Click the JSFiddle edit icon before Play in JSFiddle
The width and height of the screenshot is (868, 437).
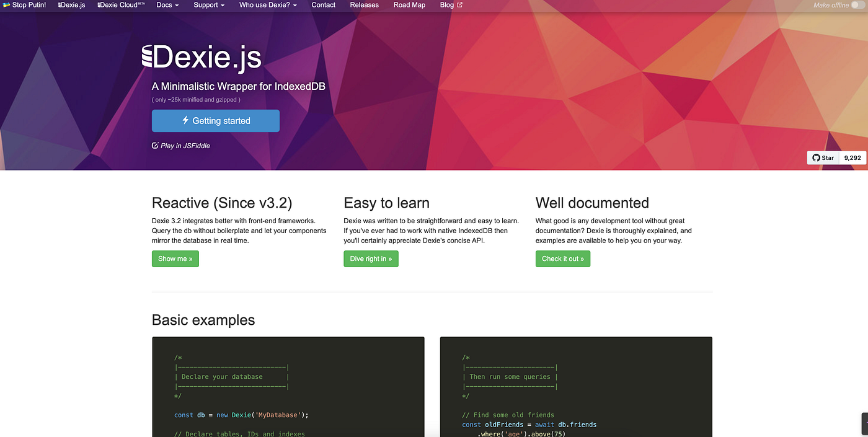(154, 145)
